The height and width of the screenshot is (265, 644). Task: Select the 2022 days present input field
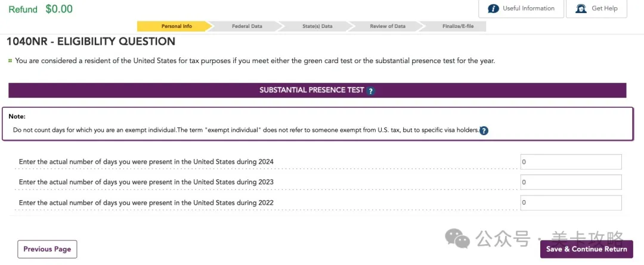coord(570,202)
